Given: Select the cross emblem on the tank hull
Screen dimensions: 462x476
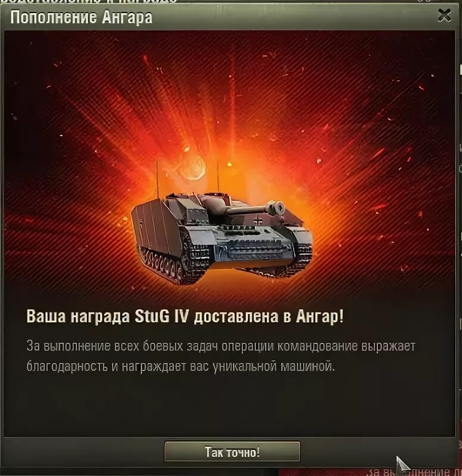Looking at the screenshot, I should click(x=258, y=220).
